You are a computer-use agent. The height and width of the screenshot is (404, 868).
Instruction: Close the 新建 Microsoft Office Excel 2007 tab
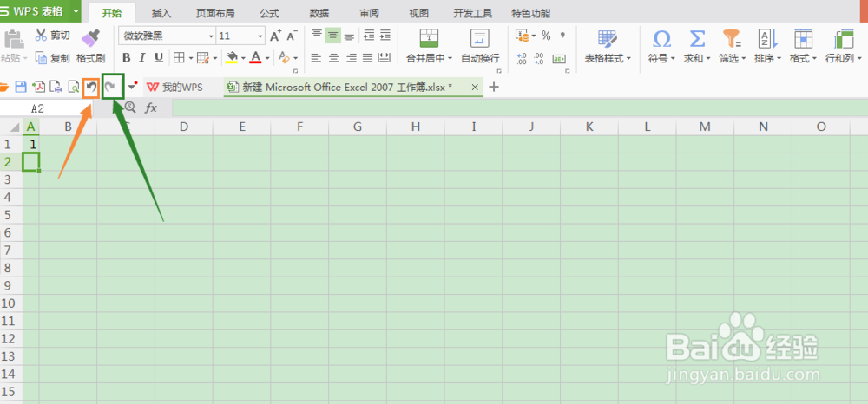pos(475,87)
